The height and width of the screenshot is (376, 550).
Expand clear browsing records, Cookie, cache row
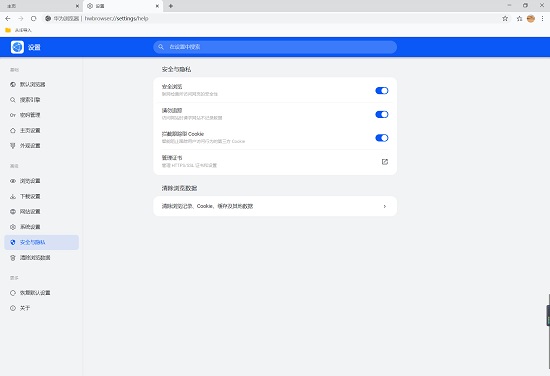(x=275, y=206)
